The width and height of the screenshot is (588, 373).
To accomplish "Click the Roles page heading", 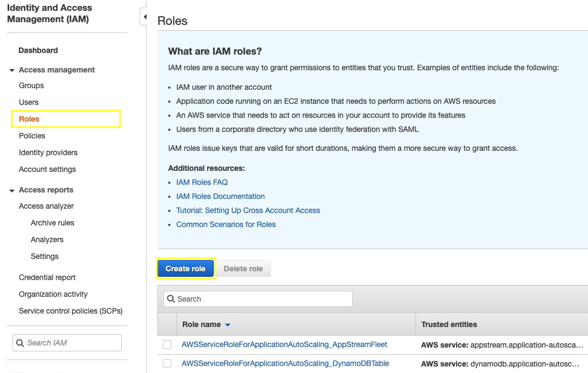I will pyautogui.click(x=173, y=21).
